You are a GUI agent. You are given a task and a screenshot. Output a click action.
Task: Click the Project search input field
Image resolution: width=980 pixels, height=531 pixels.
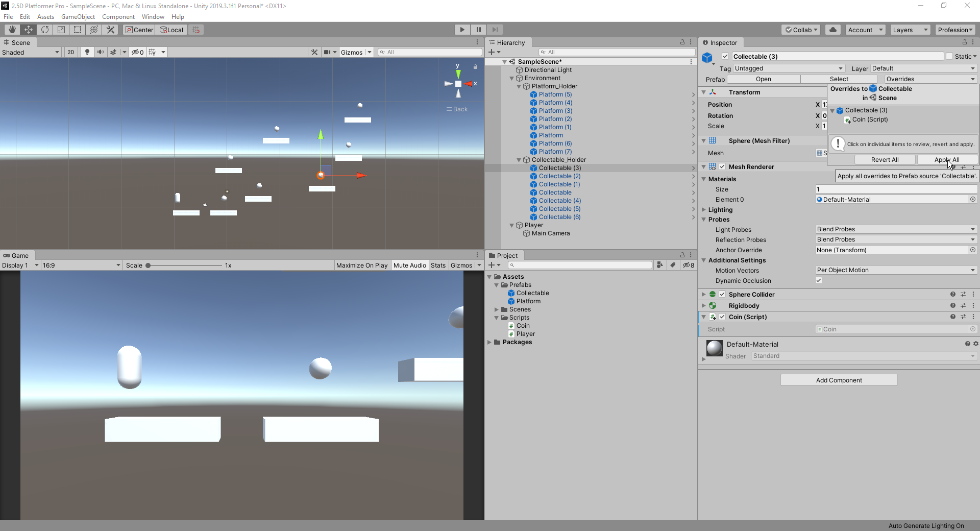[579, 265]
